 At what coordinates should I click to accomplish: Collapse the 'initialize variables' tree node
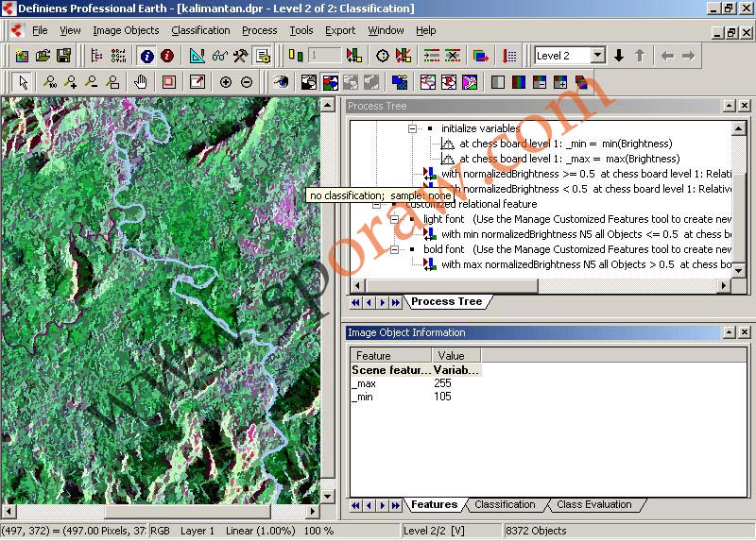tap(412, 128)
